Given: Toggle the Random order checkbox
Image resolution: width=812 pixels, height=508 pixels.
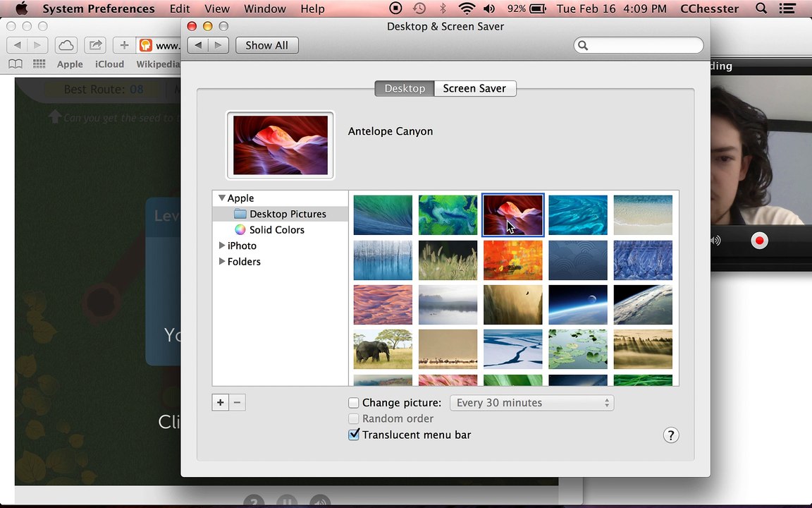Looking at the screenshot, I should click(x=354, y=418).
